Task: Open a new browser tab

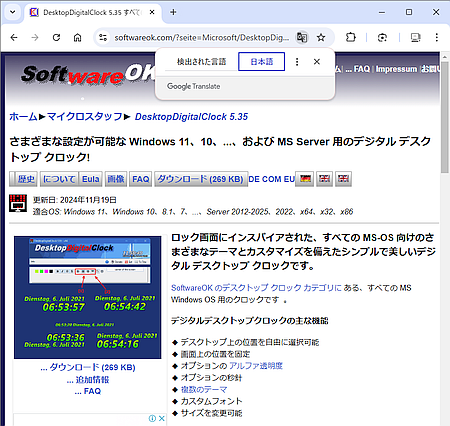Action: (173, 12)
